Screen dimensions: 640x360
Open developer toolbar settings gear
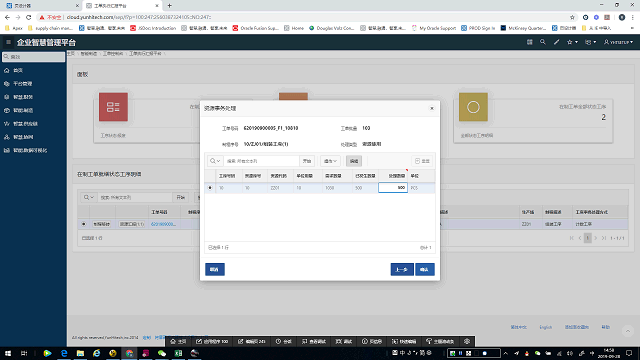[467, 341]
